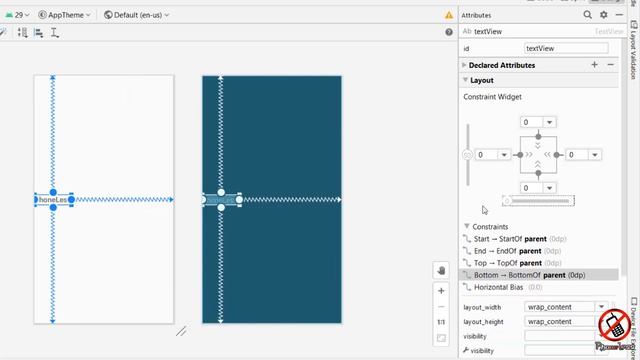This screenshot has width=640, height=360.
Task: Click the help question mark icon
Action: point(449,32)
